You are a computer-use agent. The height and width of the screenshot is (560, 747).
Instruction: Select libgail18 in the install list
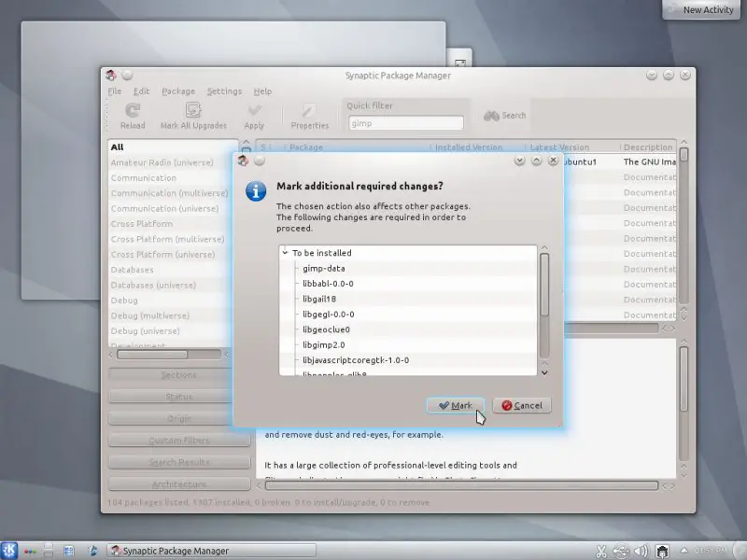tap(319, 299)
